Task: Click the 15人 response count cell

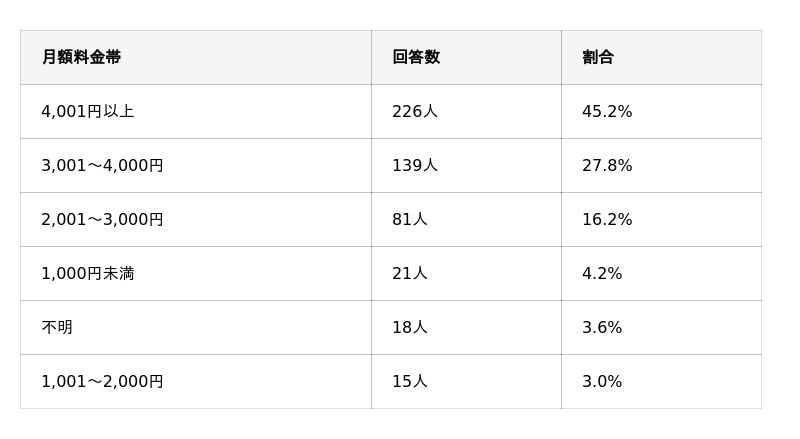Action: tap(410, 381)
